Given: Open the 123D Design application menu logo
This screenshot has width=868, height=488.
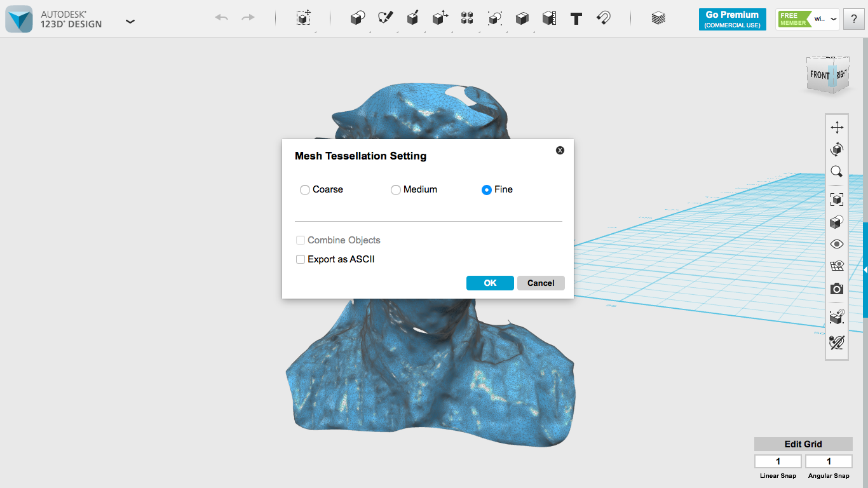Looking at the screenshot, I should 18,19.
